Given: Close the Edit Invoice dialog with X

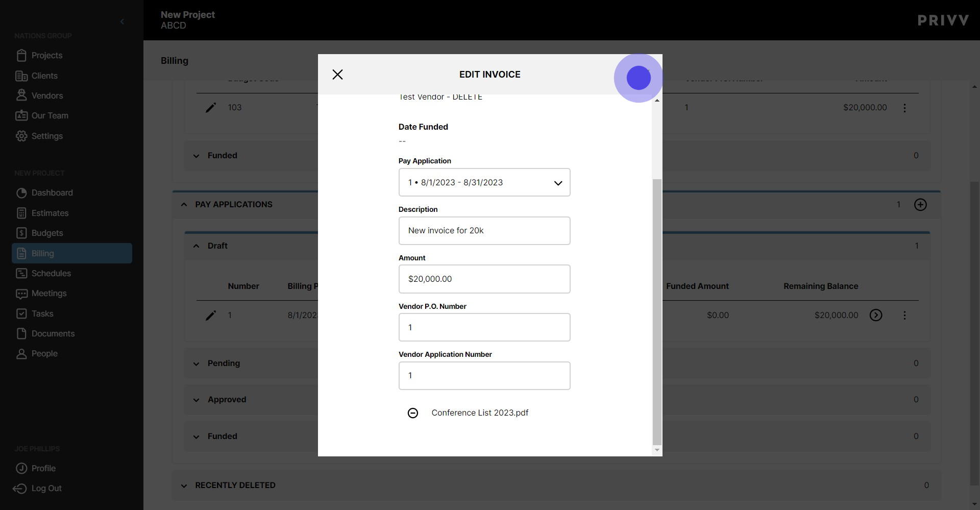Looking at the screenshot, I should pyautogui.click(x=337, y=75).
